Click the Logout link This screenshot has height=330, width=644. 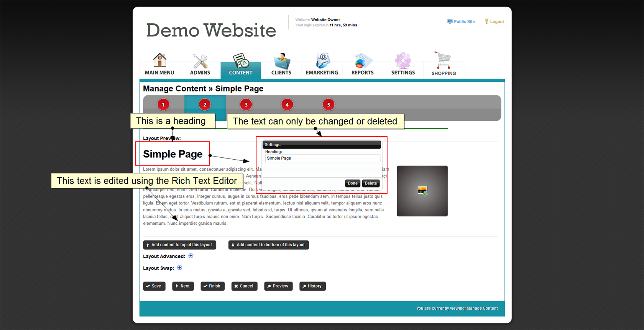(495, 22)
